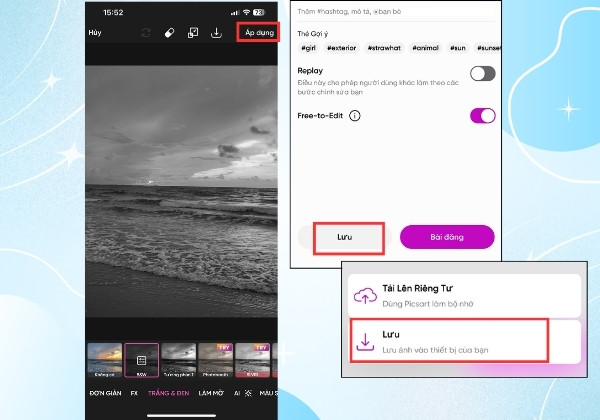Add the #strawhat suggested tag

(384, 48)
